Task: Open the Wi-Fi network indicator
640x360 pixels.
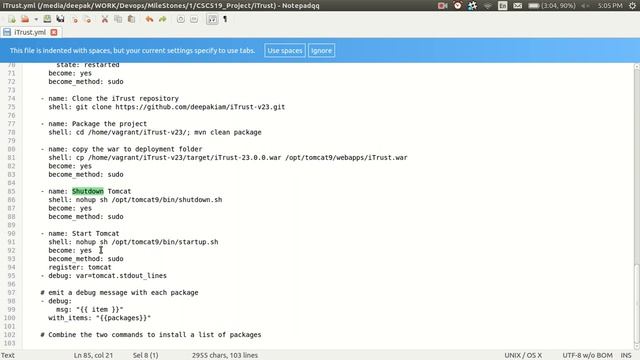Action: click(487, 6)
